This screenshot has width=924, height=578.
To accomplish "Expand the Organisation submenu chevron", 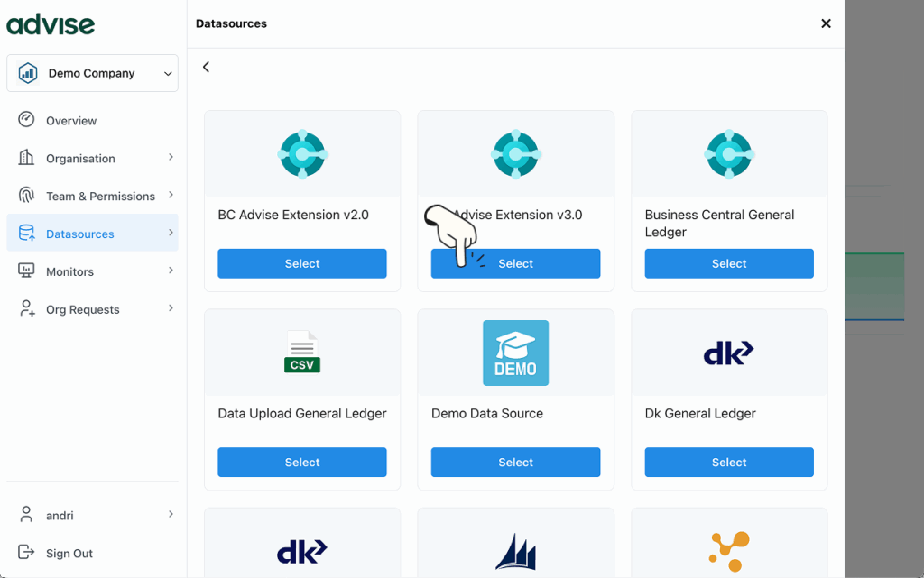I will tap(171, 158).
